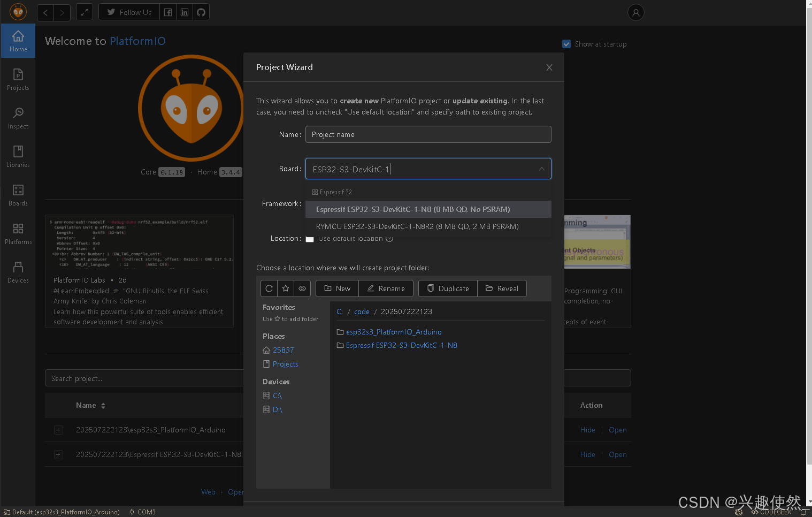
Task: Add current folder to favorites with star
Action: tap(286, 288)
